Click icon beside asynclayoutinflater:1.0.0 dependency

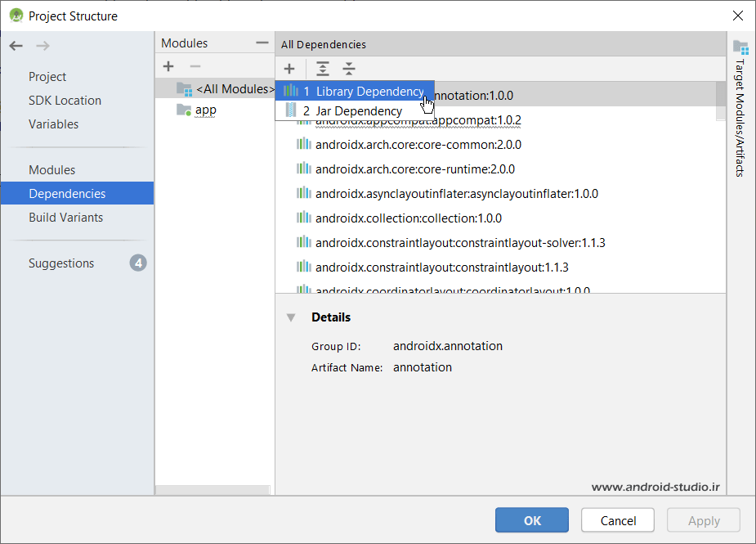(x=303, y=193)
